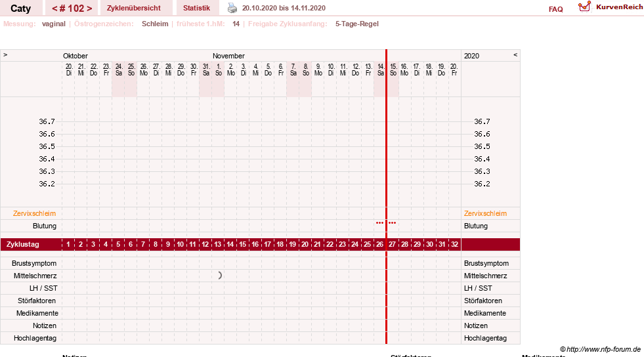This screenshot has height=357, width=644.
Task: Select cycle day 20 in Zyklustag row
Action: 305,244
